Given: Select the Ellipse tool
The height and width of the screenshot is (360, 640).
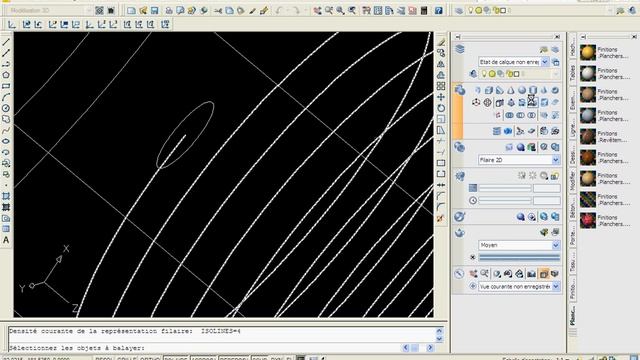Looking at the screenshot, I should [x=6, y=141].
